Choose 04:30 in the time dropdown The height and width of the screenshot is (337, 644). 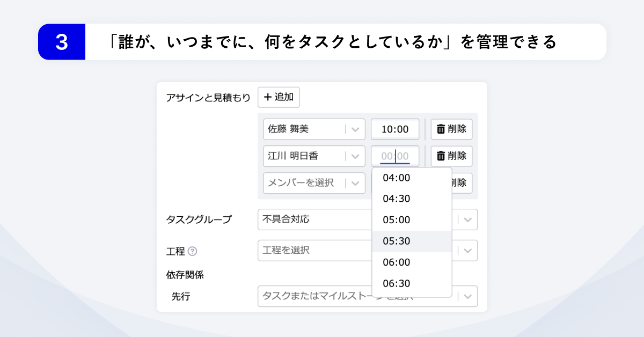397,199
